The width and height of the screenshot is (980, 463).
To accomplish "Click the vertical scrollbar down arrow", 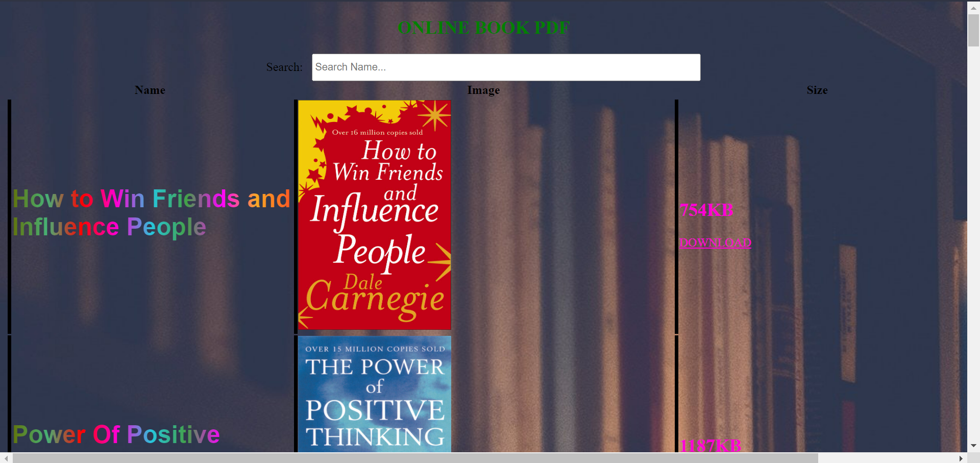I will point(973,446).
